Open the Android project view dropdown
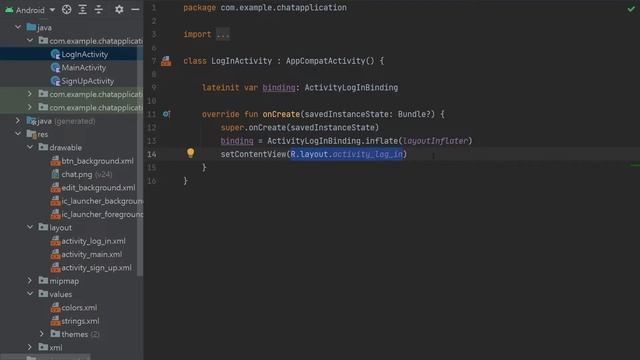Screen dimensions: 640x360 (x=30, y=10)
